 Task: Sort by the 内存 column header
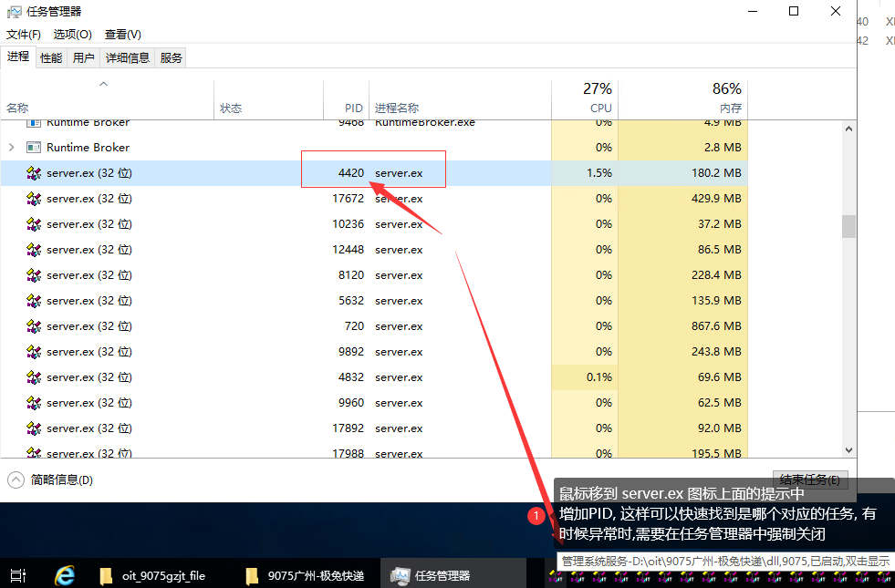tap(730, 108)
